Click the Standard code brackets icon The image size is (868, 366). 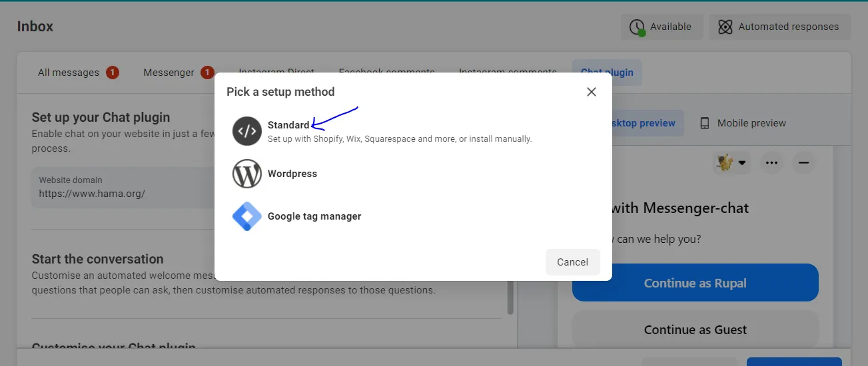[246, 131]
